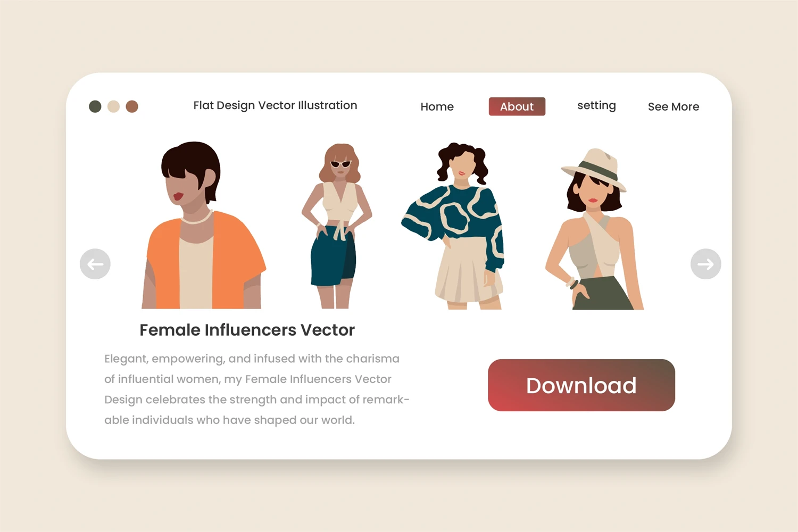Image resolution: width=798 pixels, height=532 pixels.
Task: Select the woman in orange jacket illustration
Action: tap(204, 225)
